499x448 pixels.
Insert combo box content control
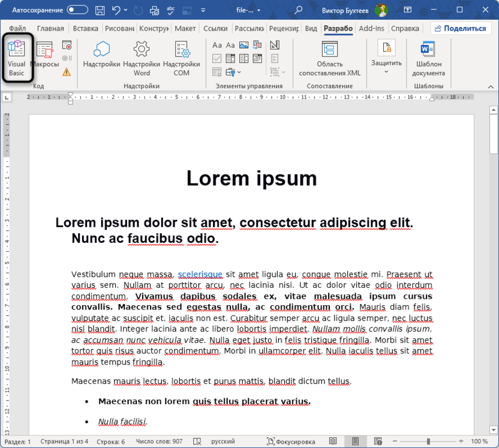230,59
